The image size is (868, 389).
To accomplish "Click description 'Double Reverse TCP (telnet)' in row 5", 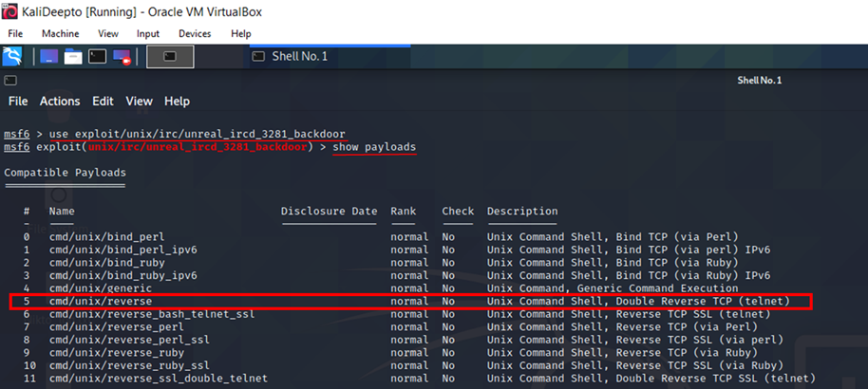I will click(x=703, y=301).
